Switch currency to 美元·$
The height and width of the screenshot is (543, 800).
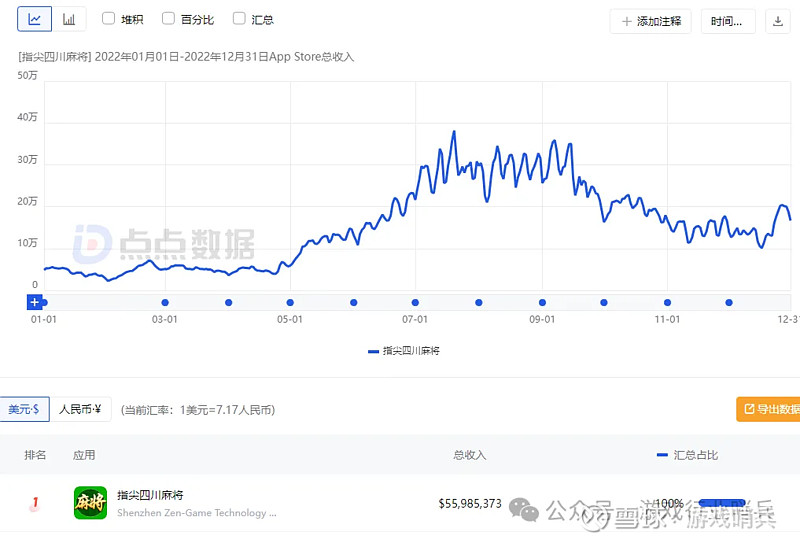coord(24,409)
